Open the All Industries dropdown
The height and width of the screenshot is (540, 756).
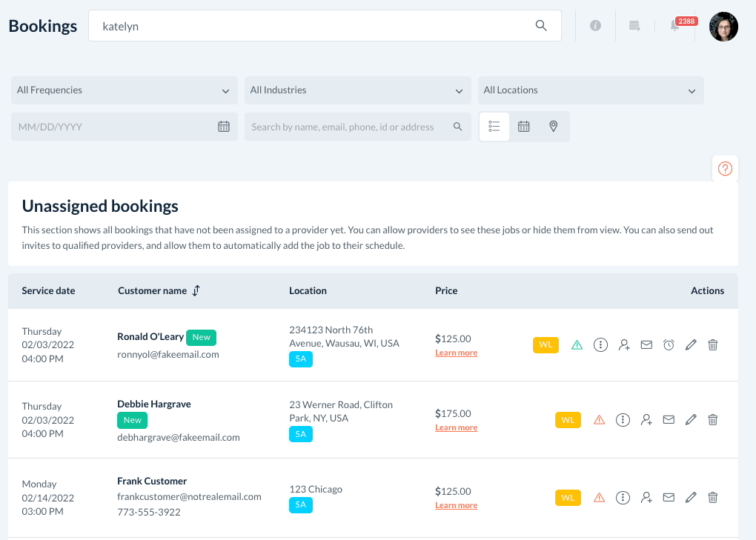click(x=357, y=90)
